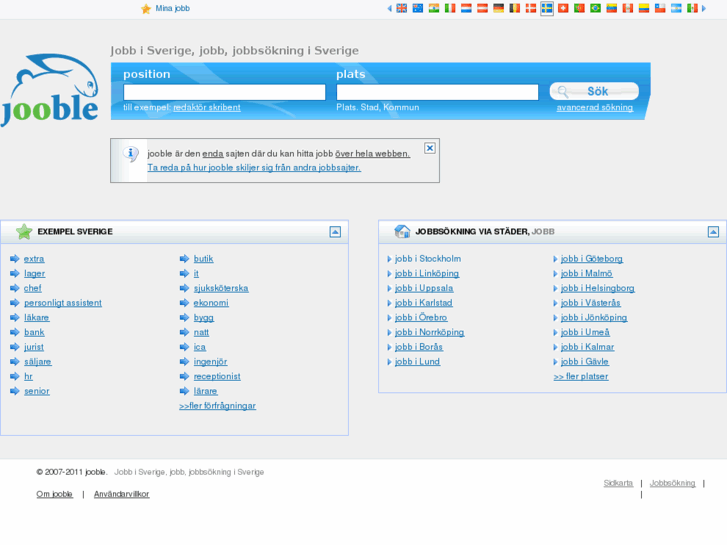This screenshot has height=545, width=727.
Task: Choose the India flag icon
Action: (x=434, y=8)
